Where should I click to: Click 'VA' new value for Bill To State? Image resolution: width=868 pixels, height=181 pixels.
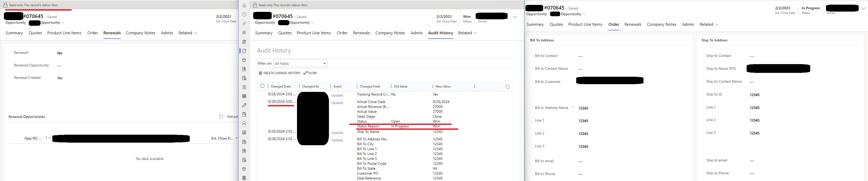pos(435,169)
